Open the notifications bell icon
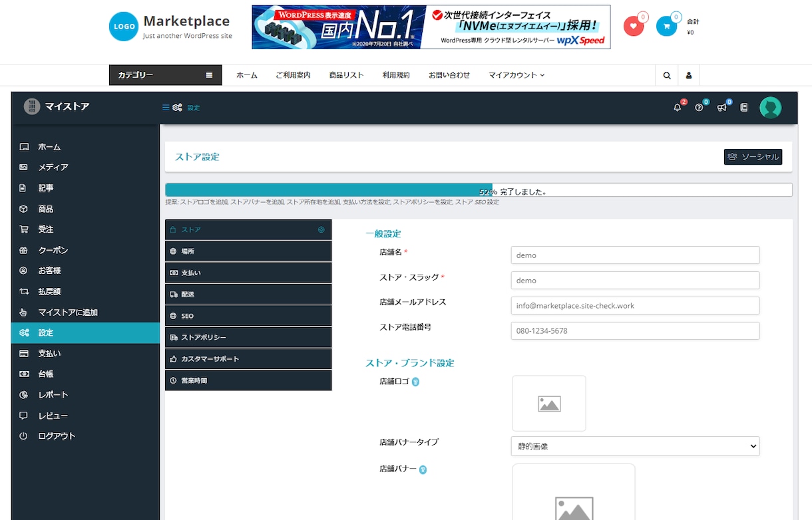Image resolution: width=812 pixels, height=520 pixels. pos(678,108)
